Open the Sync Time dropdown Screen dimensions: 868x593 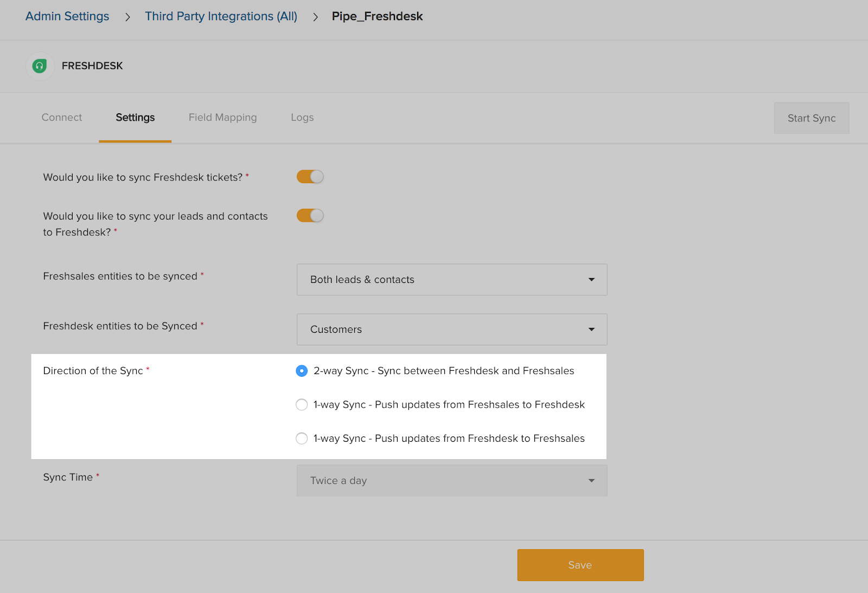[x=451, y=481]
